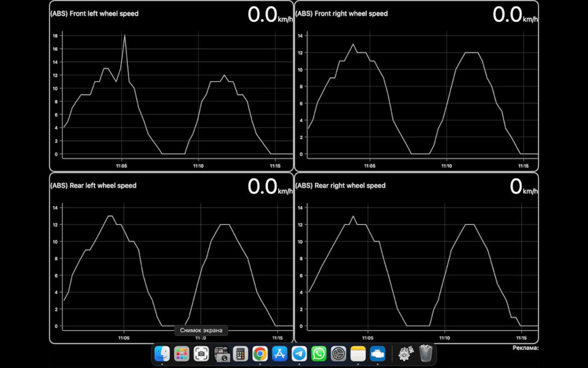Open Launchpad in the dock

click(181, 354)
